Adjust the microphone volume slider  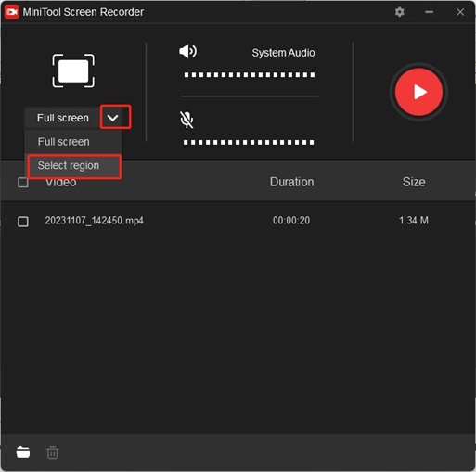click(249, 143)
